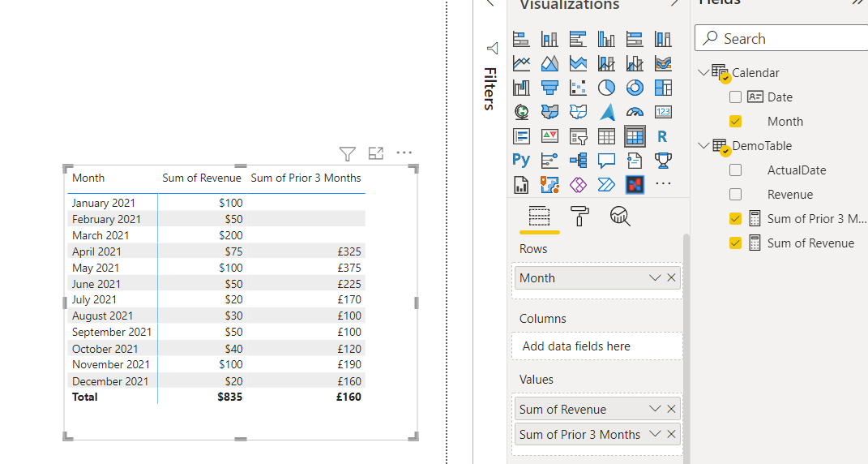
Task: Select the Stacked bar chart visual
Action: [521, 39]
